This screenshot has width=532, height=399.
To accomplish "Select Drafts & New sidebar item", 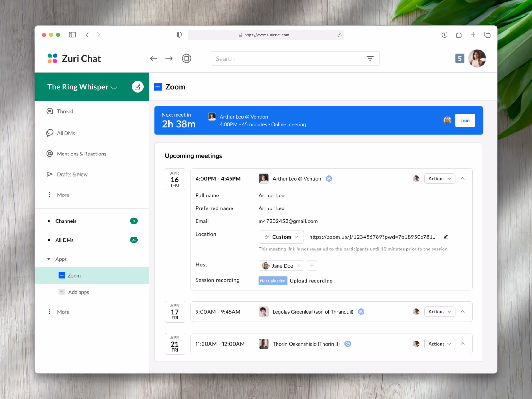I will (72, 174).
